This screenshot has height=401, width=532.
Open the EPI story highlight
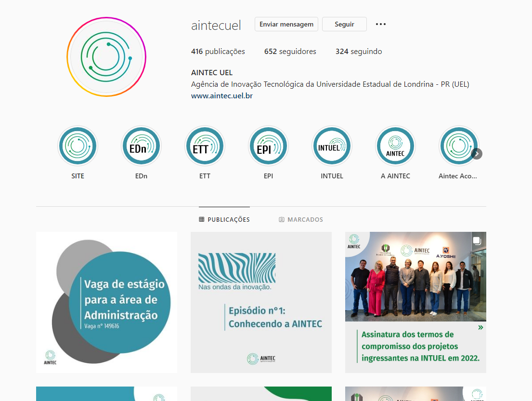(x=268, y=146)
